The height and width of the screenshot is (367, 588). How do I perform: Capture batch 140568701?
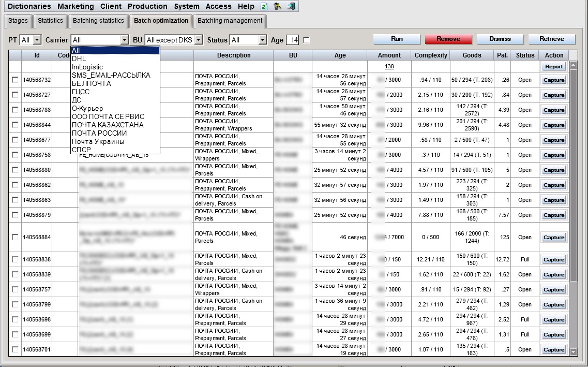pyautogui.click(x=554, y=349)
